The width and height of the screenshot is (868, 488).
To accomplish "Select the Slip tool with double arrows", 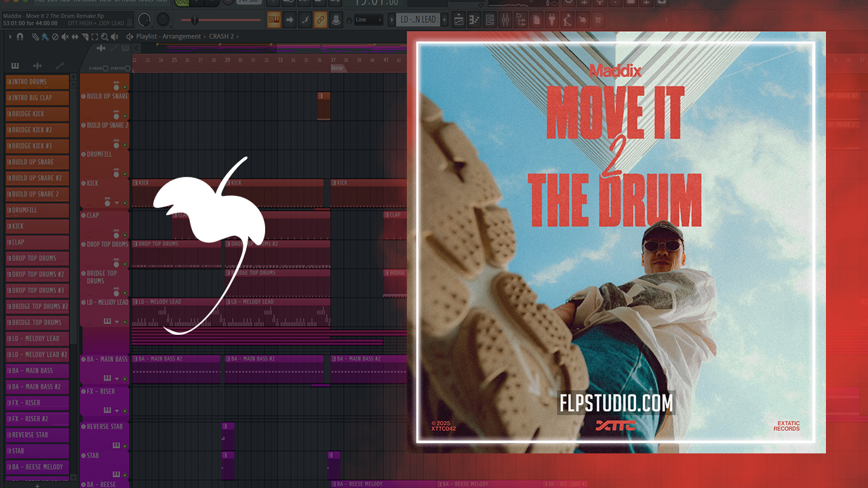I will (75, 37).
